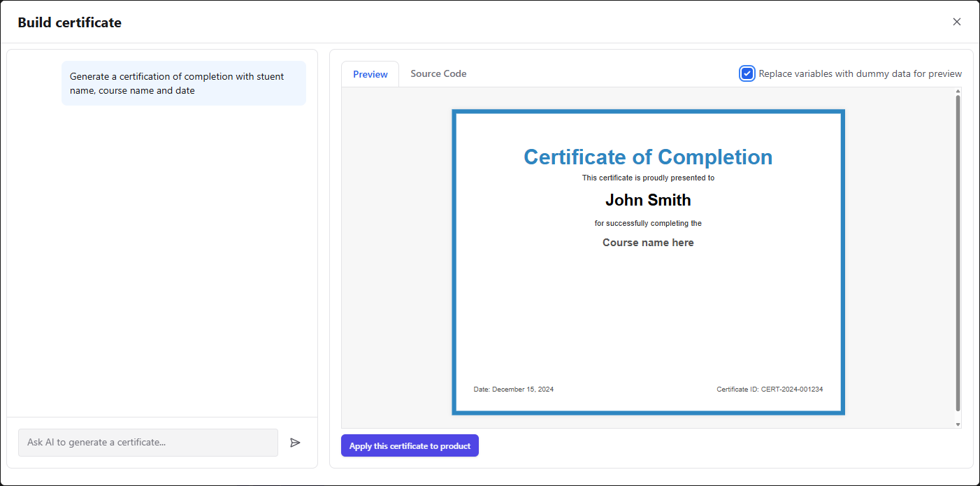Switch to the Source Code tab
The width and height of the screenshot is (980, 486).
point(438,73)
